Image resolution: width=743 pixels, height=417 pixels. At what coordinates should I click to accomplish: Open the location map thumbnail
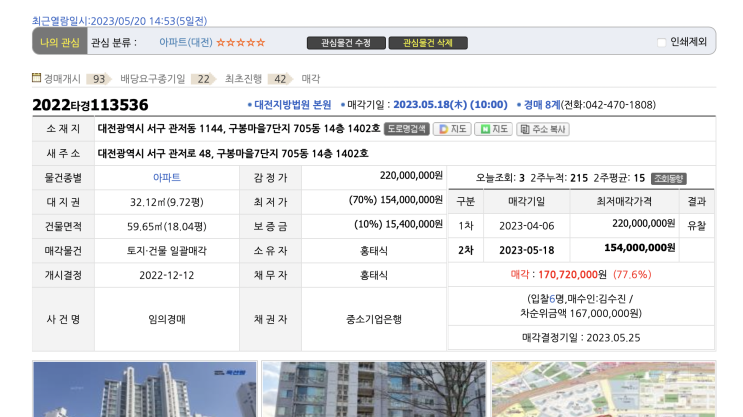[603, 390]
